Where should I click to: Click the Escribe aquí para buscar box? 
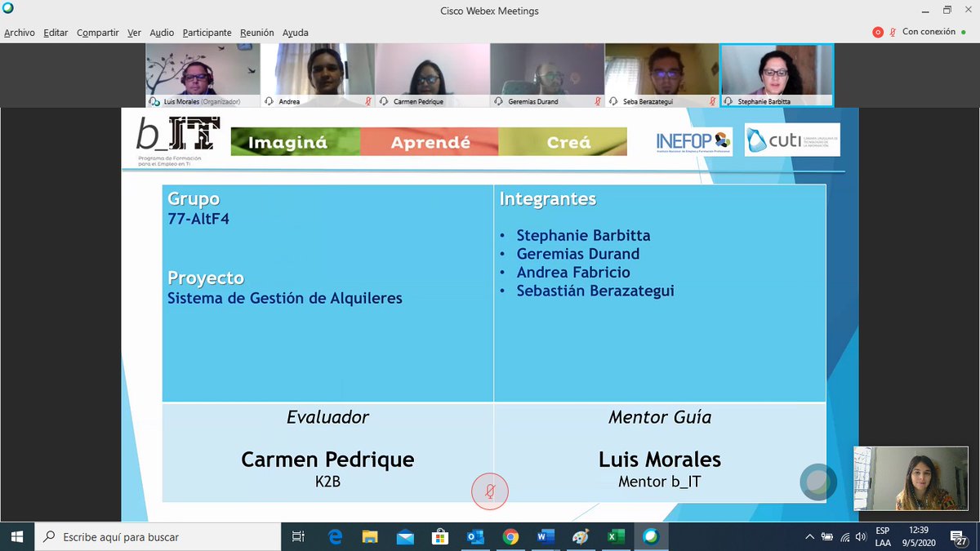[158, 536]
